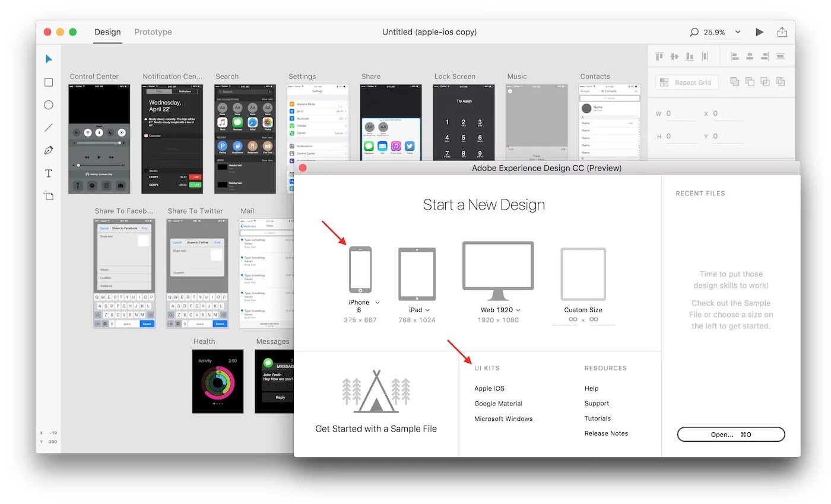Image resolution: width=831 pixels, height=504 pixels.
Task: Select the Share To Twitter artboard
Action: tap(197, 274)
